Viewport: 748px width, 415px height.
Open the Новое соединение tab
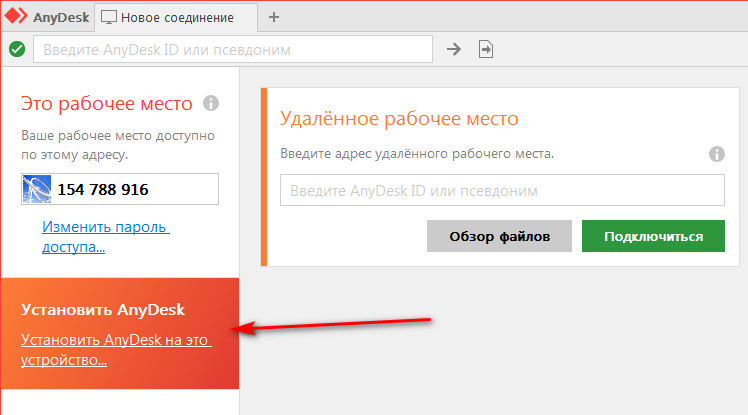[176, 18]
